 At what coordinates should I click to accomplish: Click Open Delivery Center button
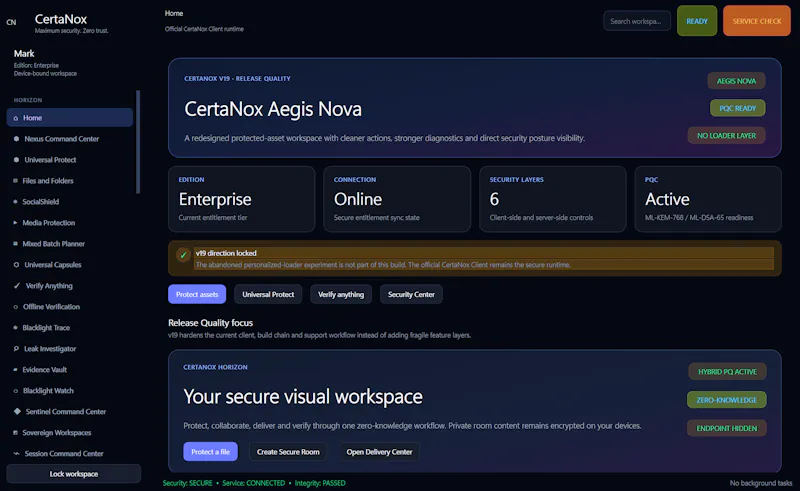pos(379,452)
